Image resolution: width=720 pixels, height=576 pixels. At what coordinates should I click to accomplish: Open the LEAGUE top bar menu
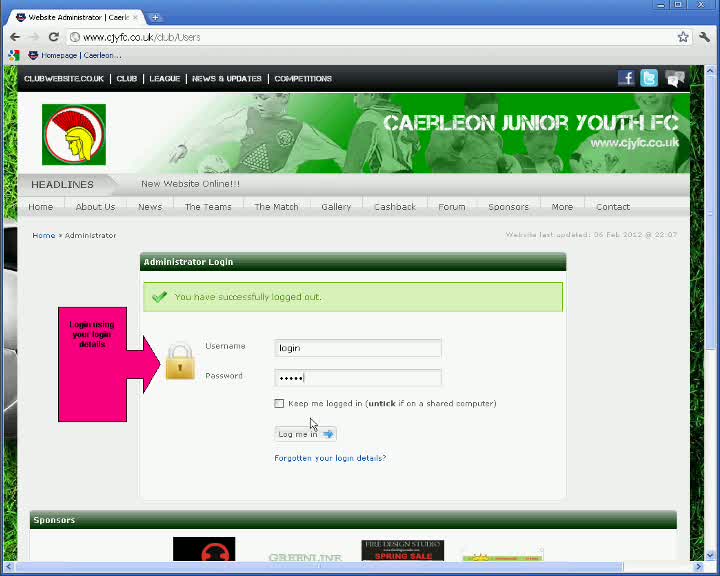(164, 79)
